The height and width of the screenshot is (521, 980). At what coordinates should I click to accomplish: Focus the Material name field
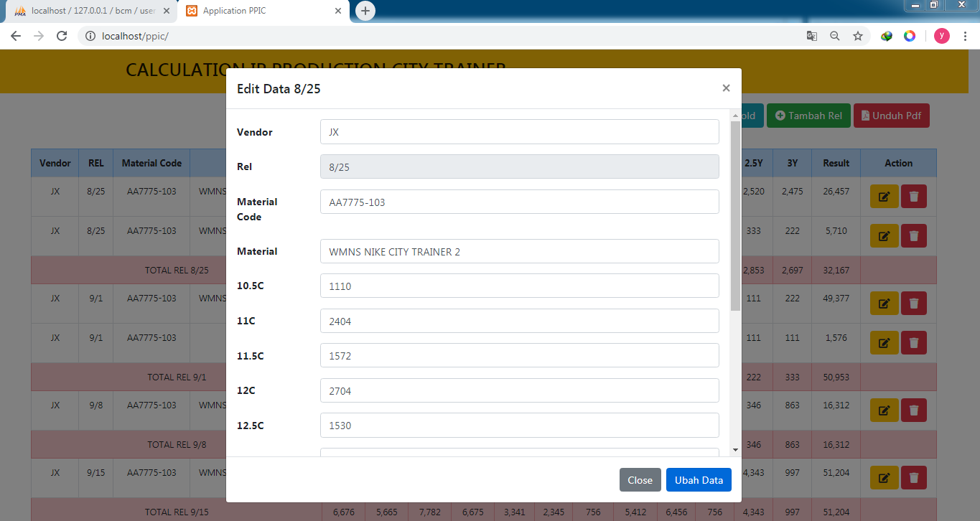click(519, 251)
